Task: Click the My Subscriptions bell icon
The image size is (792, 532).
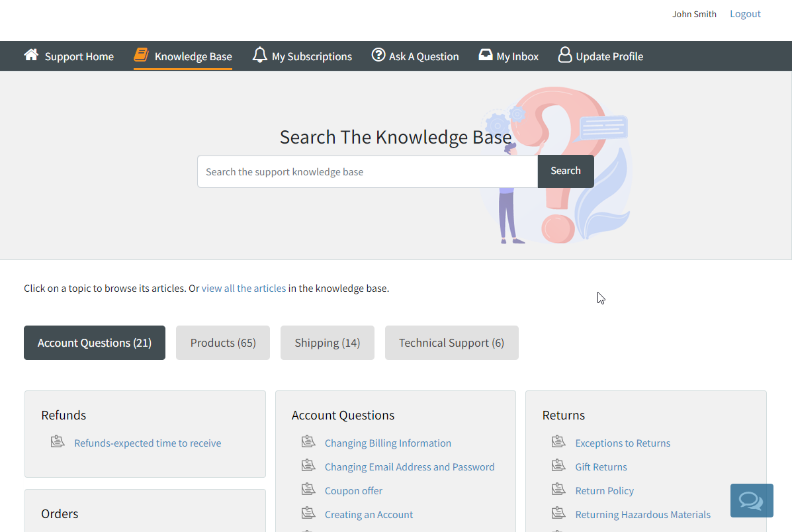Action: click(260, 55)
